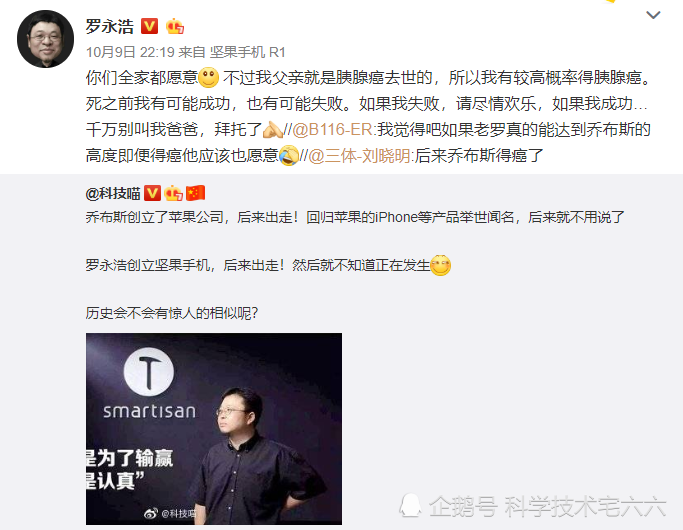Click the orange V verified badge beside 罗永浩
Viewport: 683px width, 530px height.
tap(149, 26)
